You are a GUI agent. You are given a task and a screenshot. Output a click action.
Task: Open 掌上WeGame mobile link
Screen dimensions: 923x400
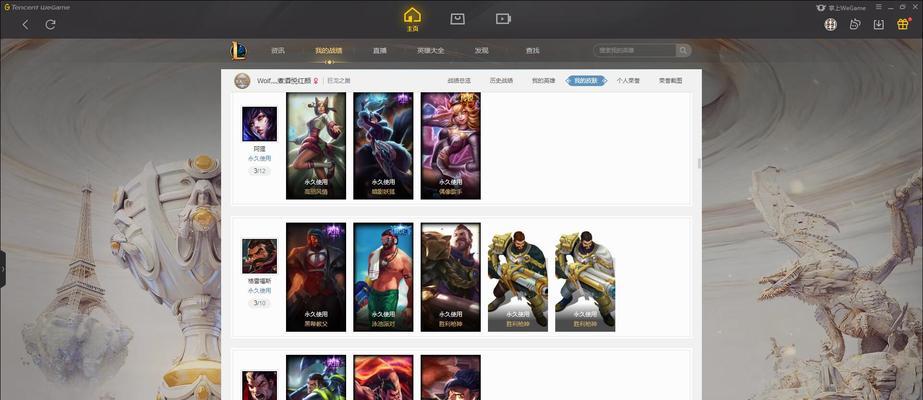pyautogui.click(x=841, y=7)
